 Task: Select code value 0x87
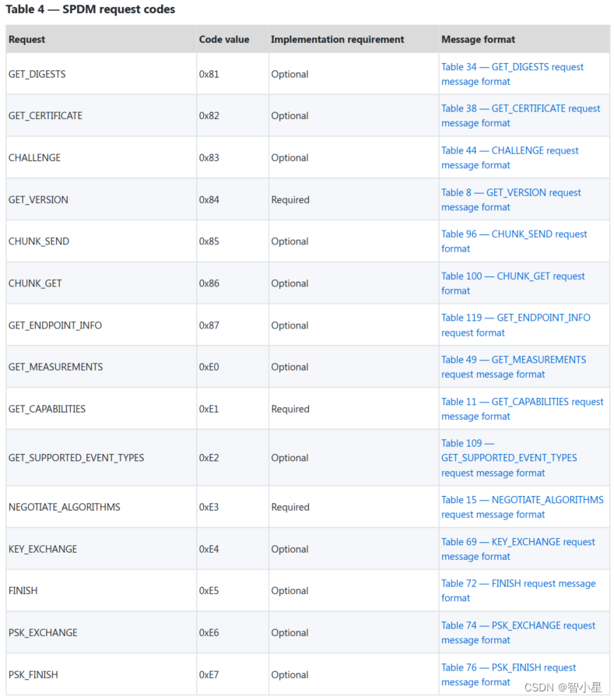tap(209, 325)
